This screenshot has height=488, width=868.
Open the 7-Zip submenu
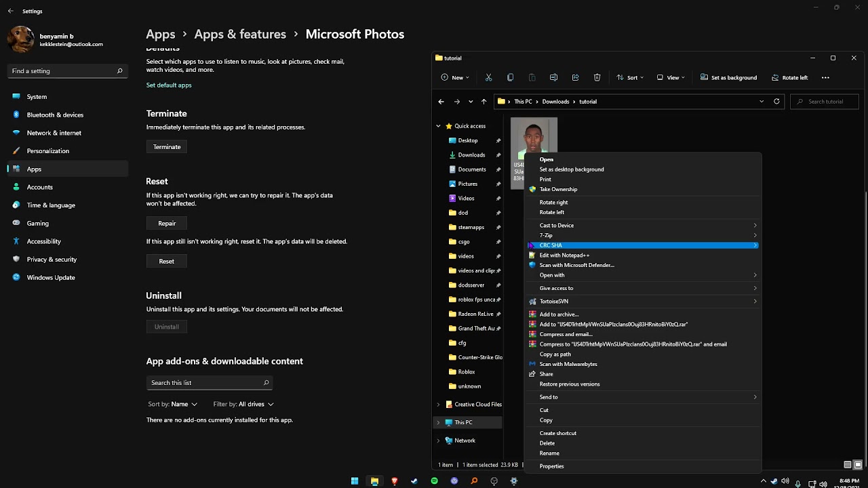click(x=643, y=235)
